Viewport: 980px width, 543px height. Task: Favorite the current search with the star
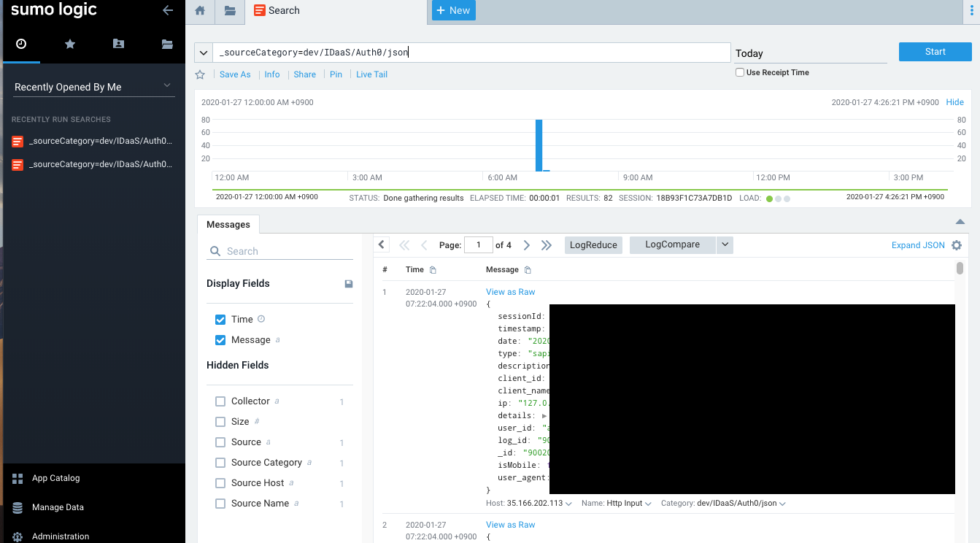point(199,74)
